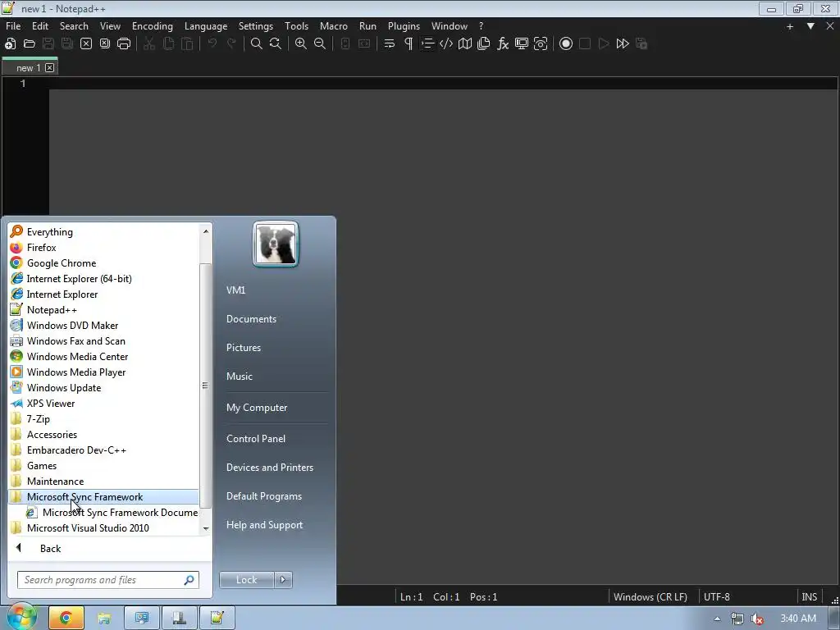
Task: Click the Zoom In toolbar icon
Action: click(x=301, y=44)
